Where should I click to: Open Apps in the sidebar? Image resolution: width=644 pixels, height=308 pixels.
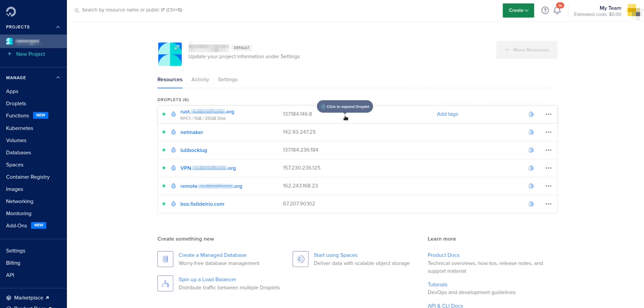(x=12, y=92)
